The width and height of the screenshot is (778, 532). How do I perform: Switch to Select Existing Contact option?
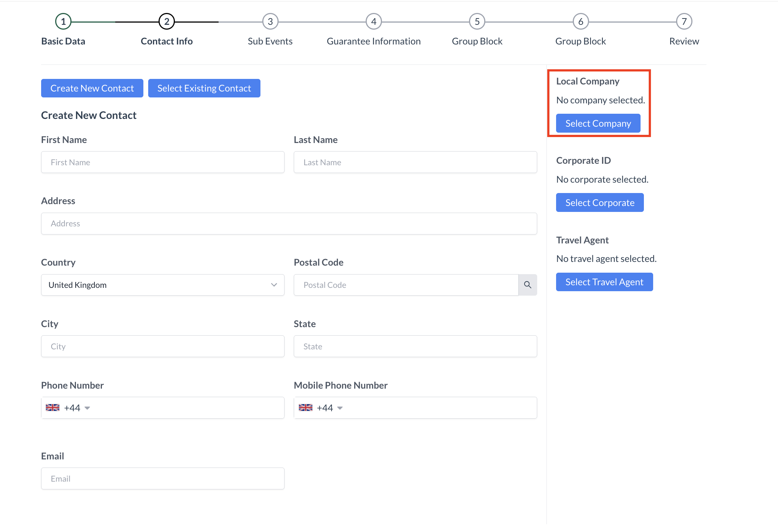pyautogui.click(x=204, y=88)
